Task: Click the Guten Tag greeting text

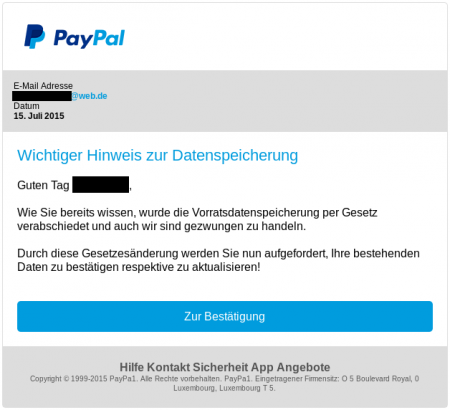Action: [x=43, y=185]
